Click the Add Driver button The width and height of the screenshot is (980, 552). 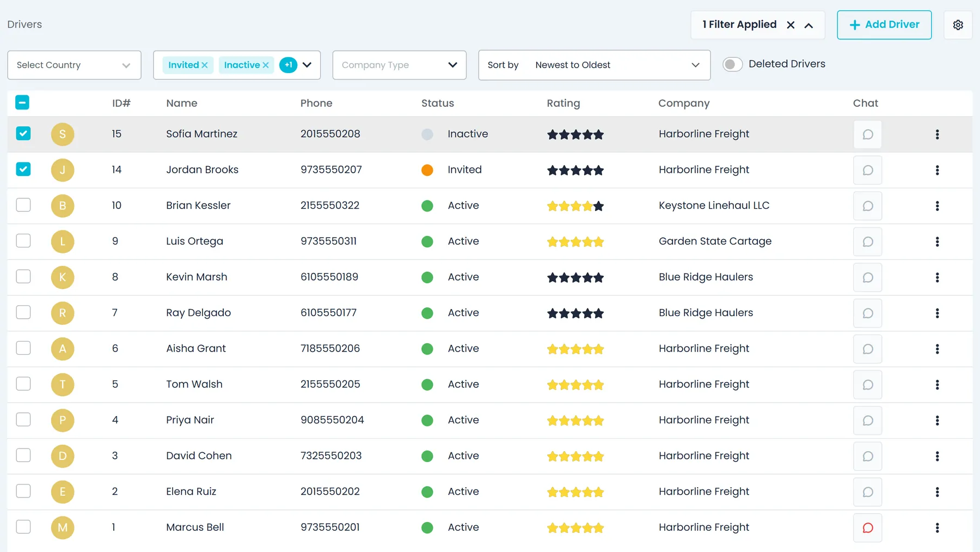[884, 25]
